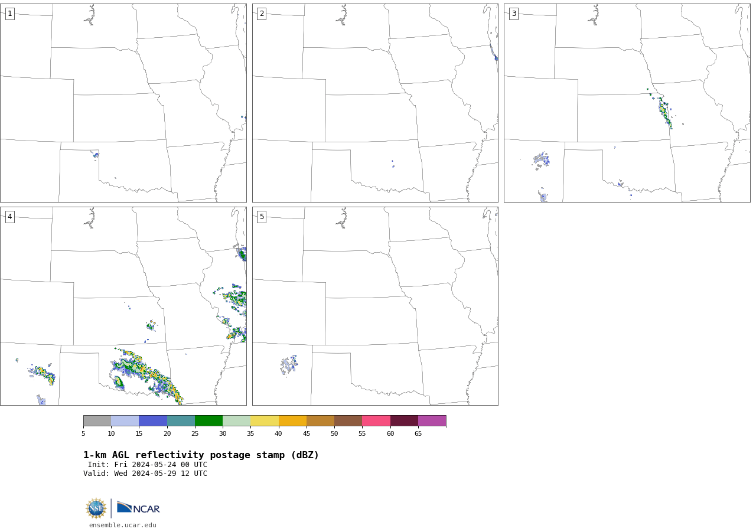The height and width of the screenshot is (532, 756).
Task: Click the tan 45-50 dBZ swatch
Action: (320, 420)
